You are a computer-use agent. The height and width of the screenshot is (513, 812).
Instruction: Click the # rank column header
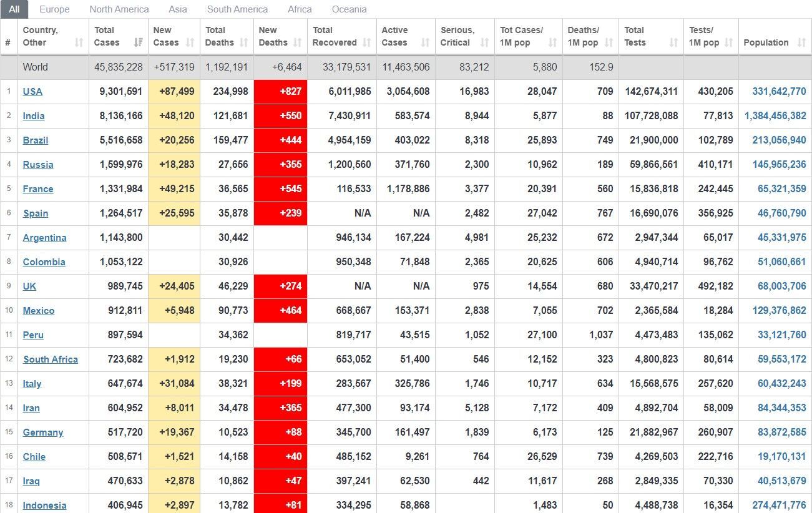pos(9,36)
